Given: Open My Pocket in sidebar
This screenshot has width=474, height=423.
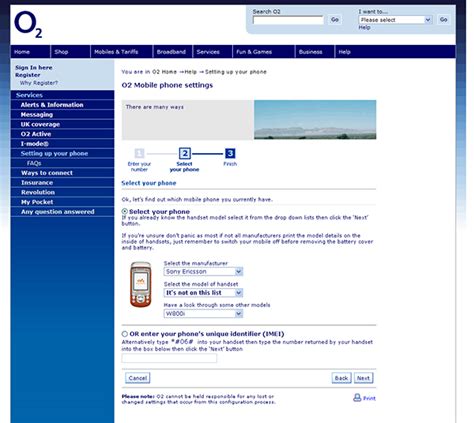Looking at the screenshot, I should (62, 202).
